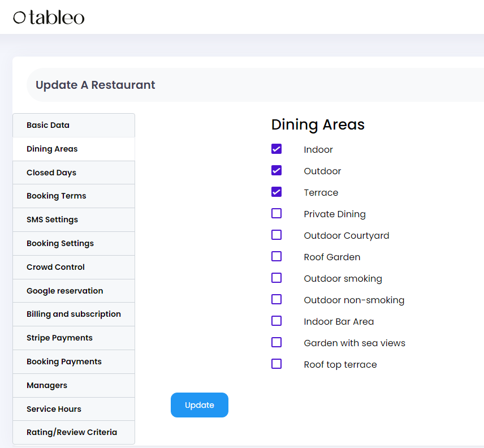The height and width of the screenshot is (448, 484).
Task: Uncheck the Outdoor checkbox
Action: [x=276, y=170]
